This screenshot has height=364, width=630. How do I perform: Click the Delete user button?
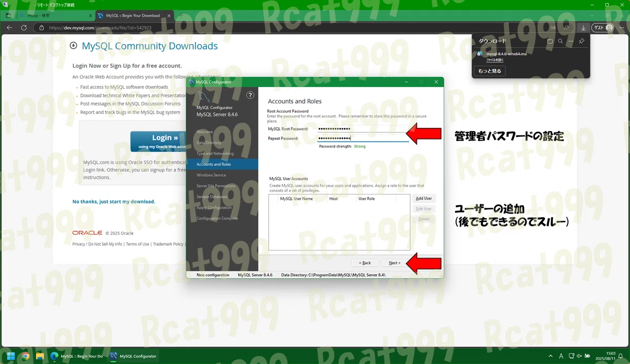424,219
